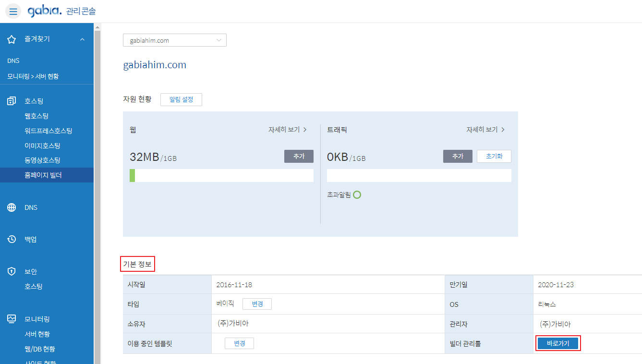Click the security shield icon
This screenshot has height=364, width=642.
[12, 271]
